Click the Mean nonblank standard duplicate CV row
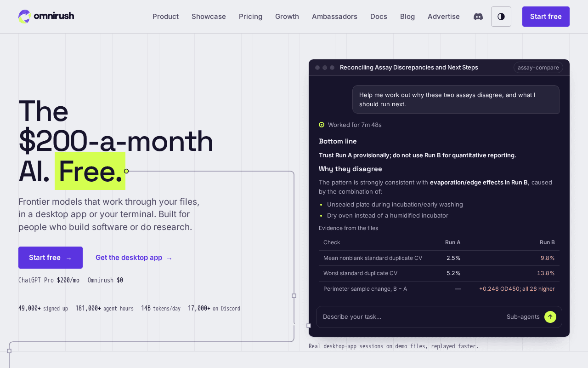This screenshot has width=588, height=368. point(439,258)
